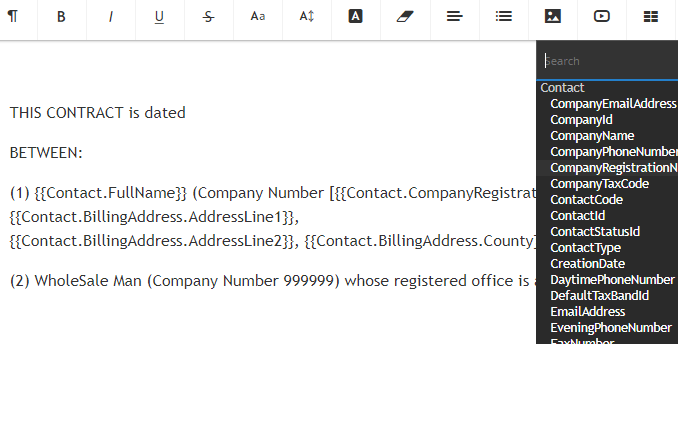Insert a table with the grid icon
The image size is (678, 422).
click(651, 16)
